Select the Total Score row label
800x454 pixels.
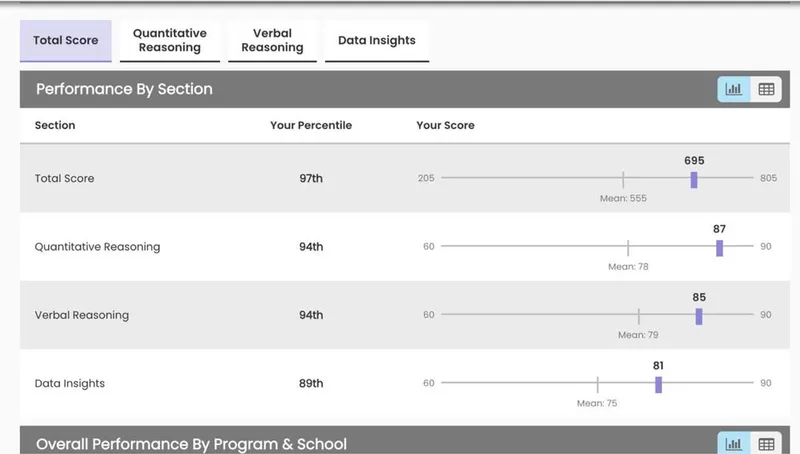(64, 179)
